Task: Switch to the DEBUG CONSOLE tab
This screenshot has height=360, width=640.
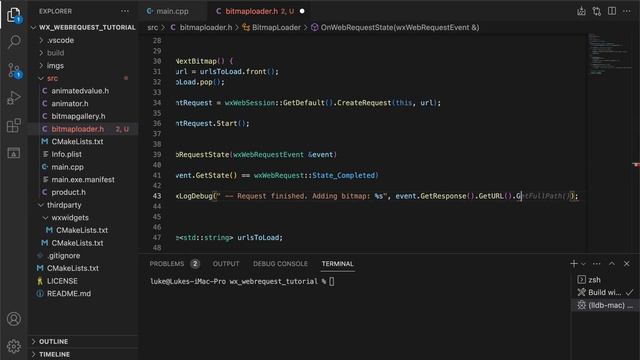Action: click(280, 264)
